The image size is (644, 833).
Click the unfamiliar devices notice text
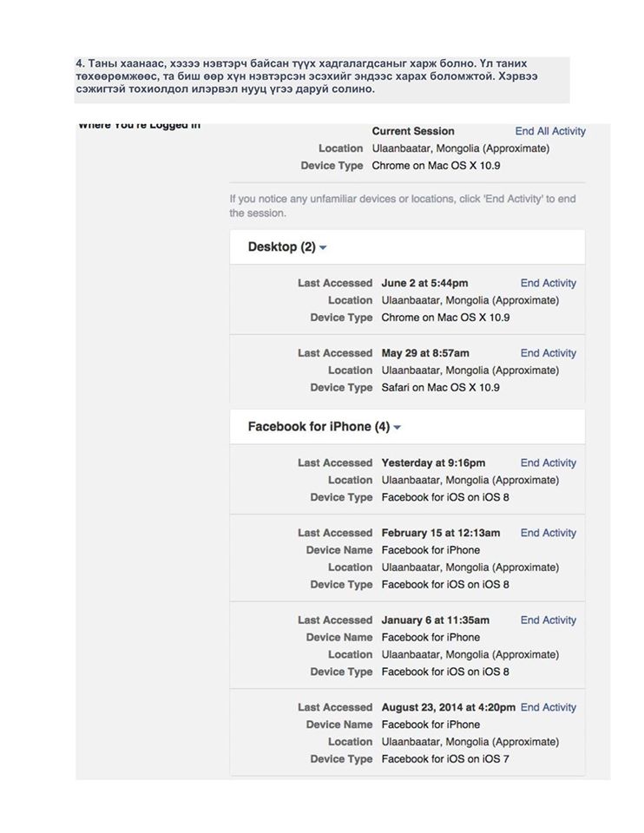pos(403,206)
